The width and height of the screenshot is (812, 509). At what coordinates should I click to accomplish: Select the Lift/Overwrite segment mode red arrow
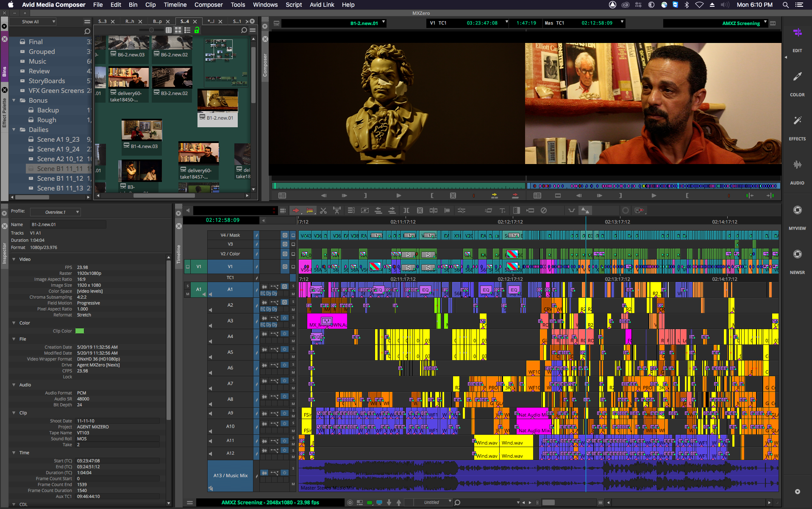pos(296,210)
